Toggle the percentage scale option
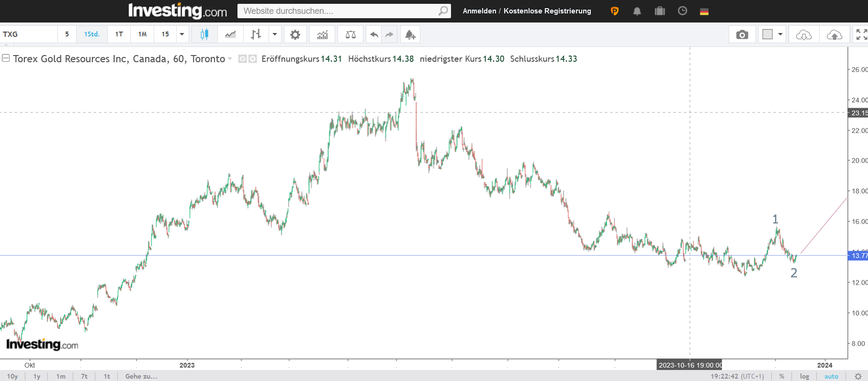Screen dimensions: 868x381 [x=782, y=376]
